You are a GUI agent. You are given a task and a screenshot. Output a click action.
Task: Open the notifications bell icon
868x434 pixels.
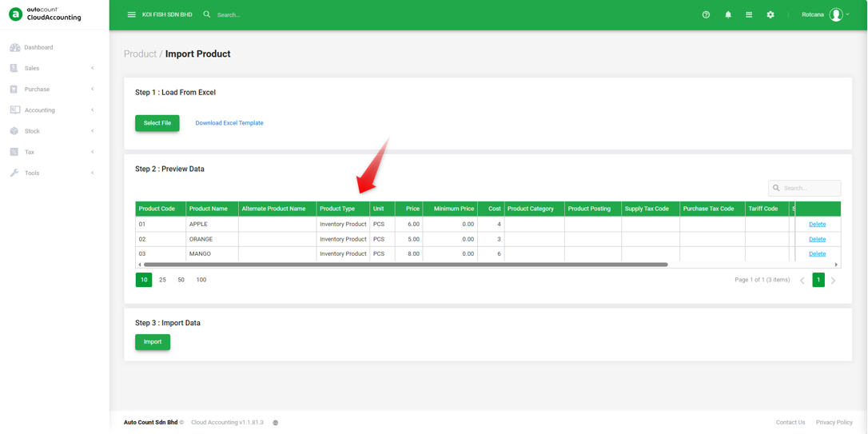[x=728, y=15]
